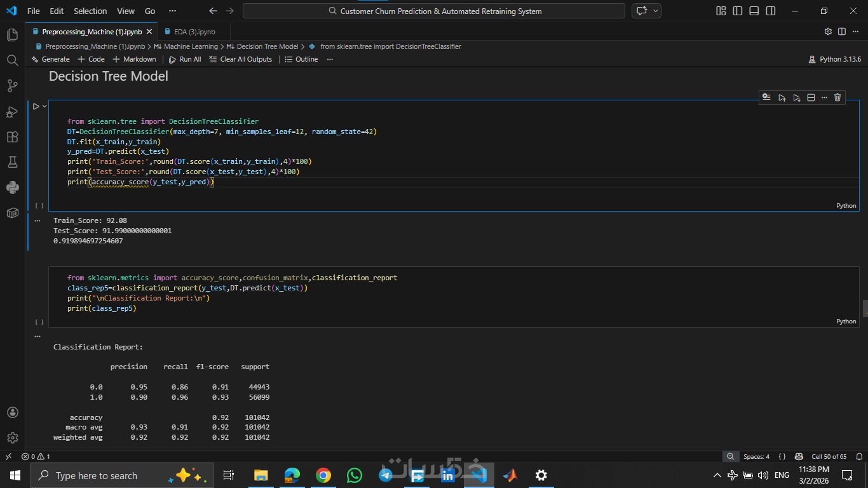Open the Copilot chat dropdown arrow

[656, 11]
